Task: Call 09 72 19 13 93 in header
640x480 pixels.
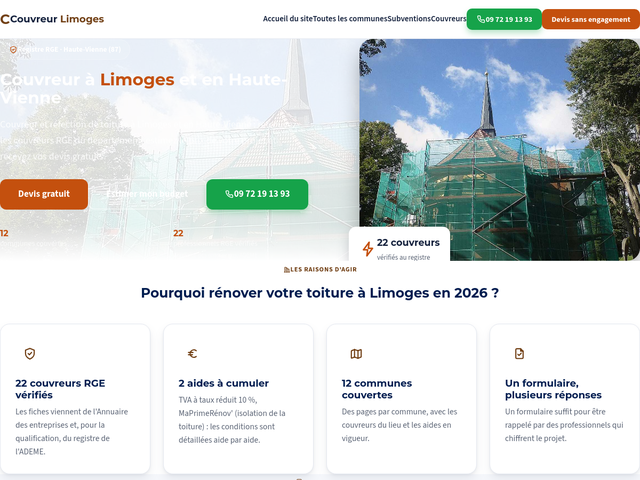Action: pyautogui.click(x=504, y=19)
